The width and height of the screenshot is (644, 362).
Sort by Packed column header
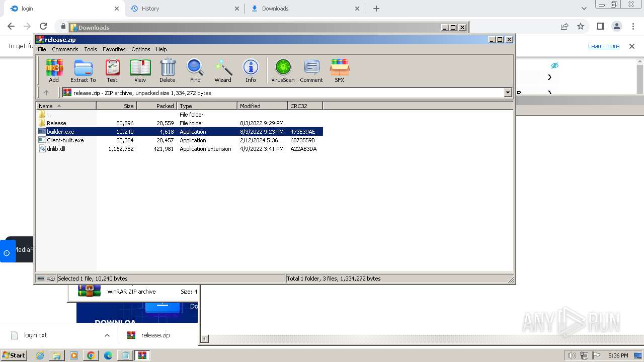click(x=156, y=106)
